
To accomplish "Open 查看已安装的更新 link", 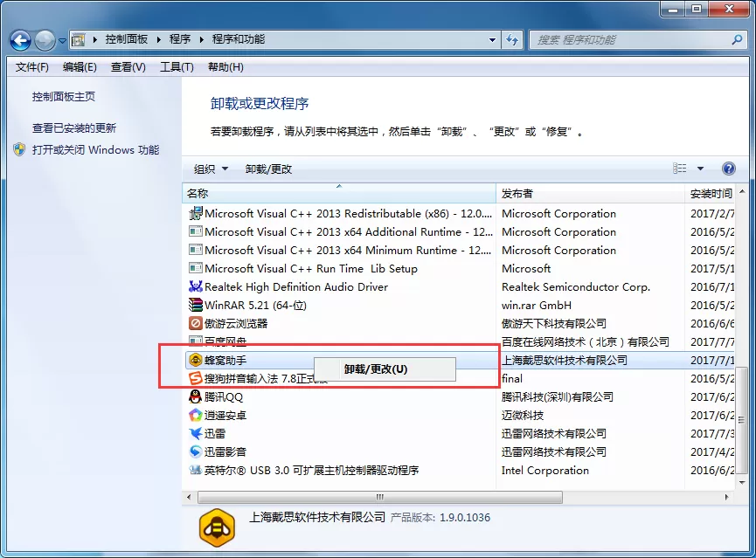I will (x=74, y=127).
